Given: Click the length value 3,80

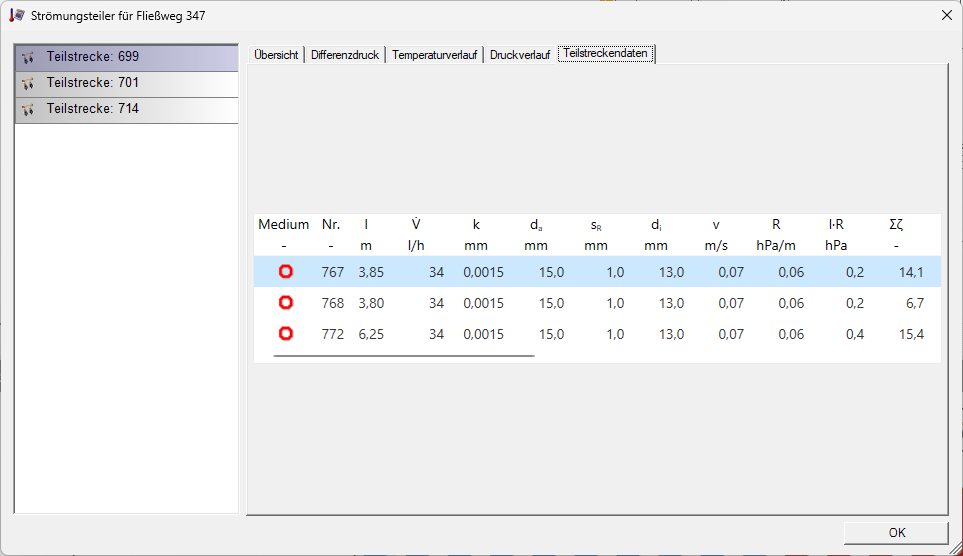Looking at the screenshot, I should click(x=371, y=303).
